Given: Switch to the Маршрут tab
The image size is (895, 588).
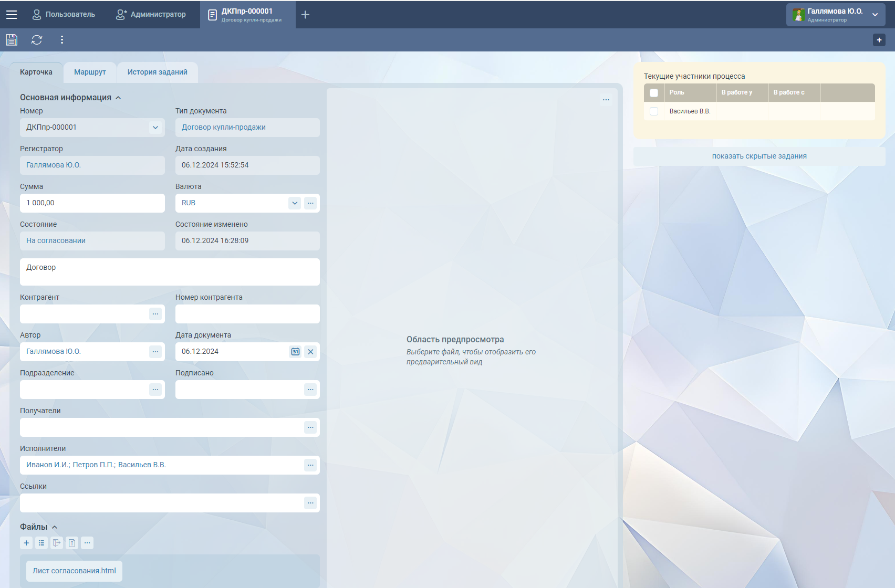Looking at the screenshot, I should pos(90,72).
